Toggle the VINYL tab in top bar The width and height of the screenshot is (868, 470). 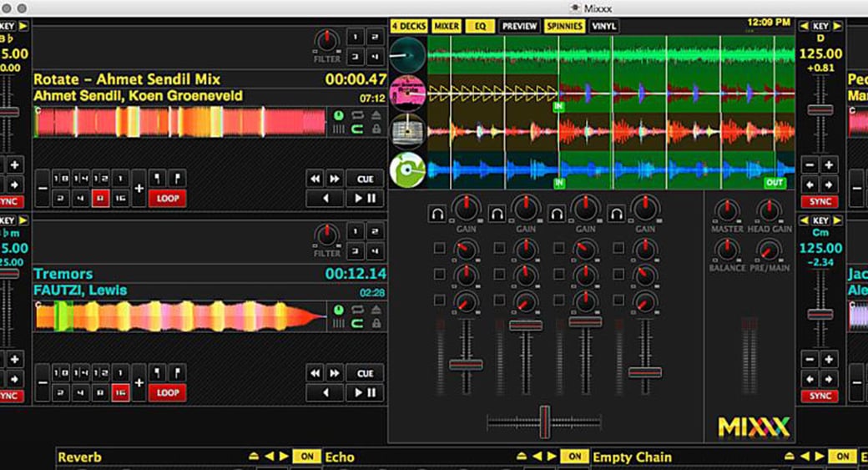tap(603, 26)
